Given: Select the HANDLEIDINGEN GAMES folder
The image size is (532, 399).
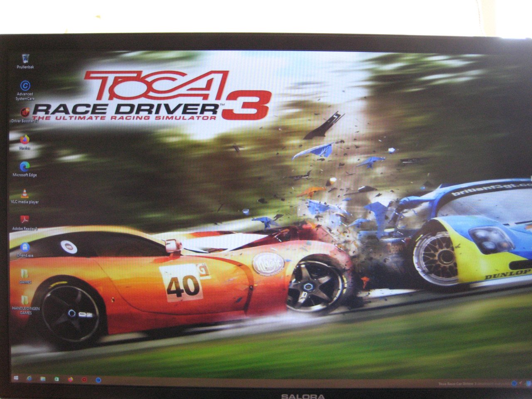Looking at the screenshot, I should click(x=26, y=304).
